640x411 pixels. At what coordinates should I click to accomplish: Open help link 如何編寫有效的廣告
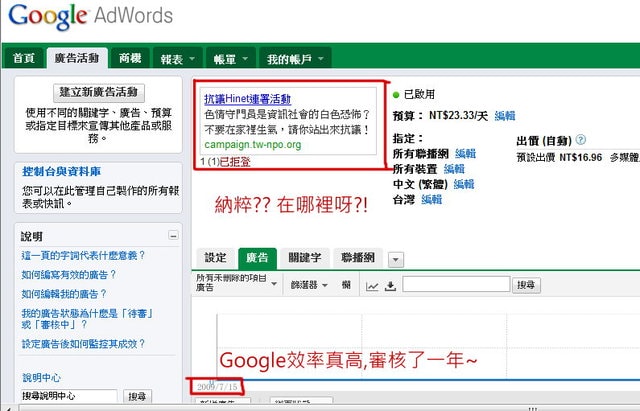point(69,275)
